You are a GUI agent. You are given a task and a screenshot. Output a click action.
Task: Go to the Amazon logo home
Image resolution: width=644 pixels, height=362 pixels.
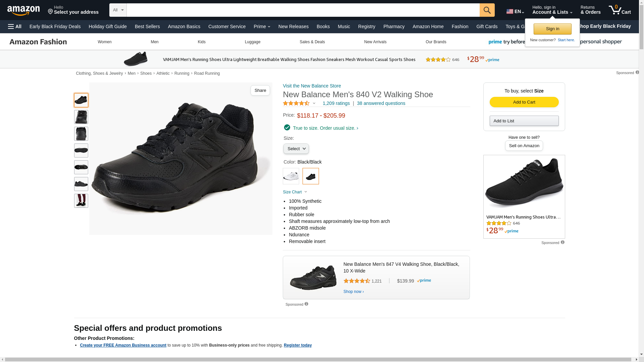[23, 10]
